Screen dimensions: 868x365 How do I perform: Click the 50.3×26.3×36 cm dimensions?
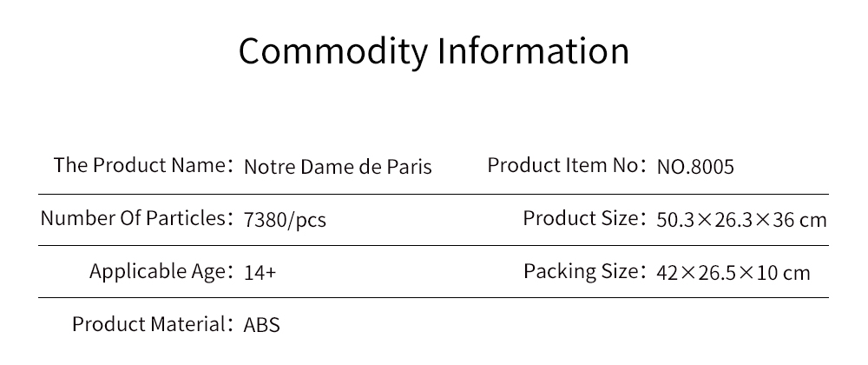[742, 220]
